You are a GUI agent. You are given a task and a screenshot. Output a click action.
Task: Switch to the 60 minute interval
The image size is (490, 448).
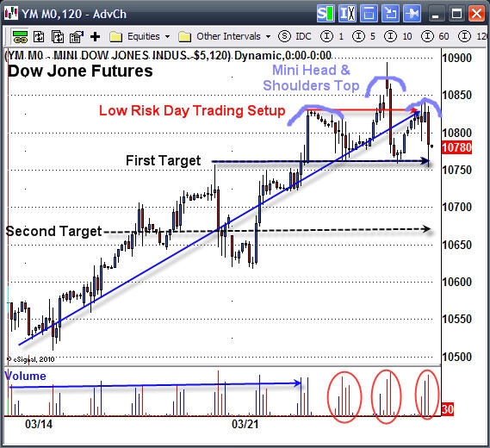(435, 36)
